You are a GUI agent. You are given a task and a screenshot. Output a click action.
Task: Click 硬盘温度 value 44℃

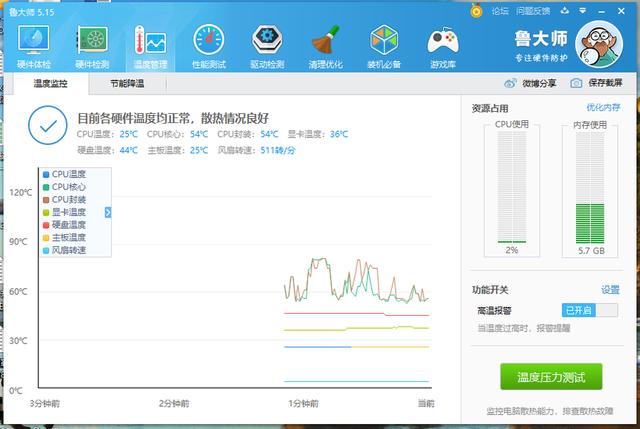coord(129,150)
